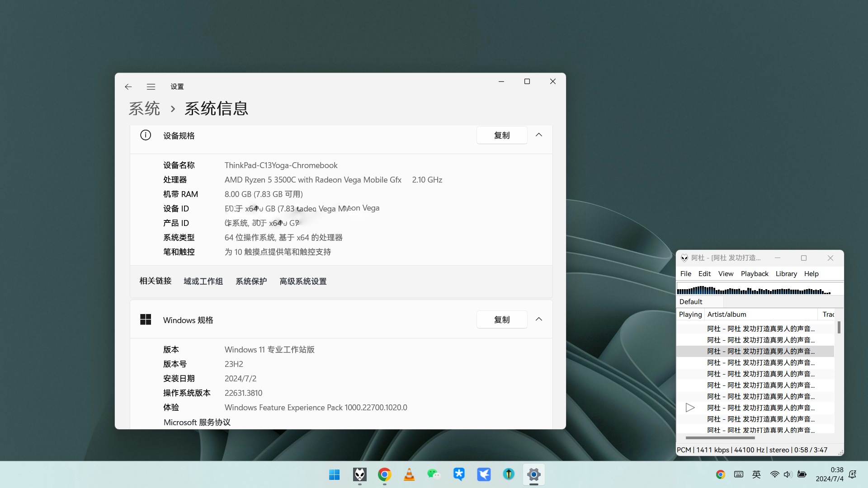Click the foobar2000 spectrum visualization
The width and height of the screenshot is (868, 488).
[x=759, y=289]
